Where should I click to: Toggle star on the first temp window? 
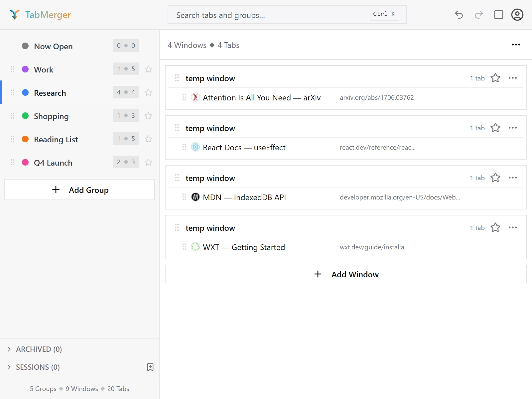click(495, 78)
